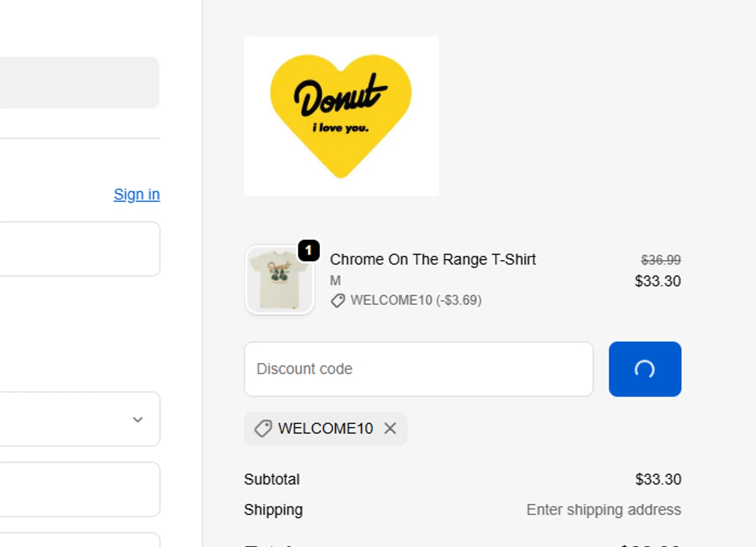Click the Donut heart logo
756x547 pixels.
341,116
